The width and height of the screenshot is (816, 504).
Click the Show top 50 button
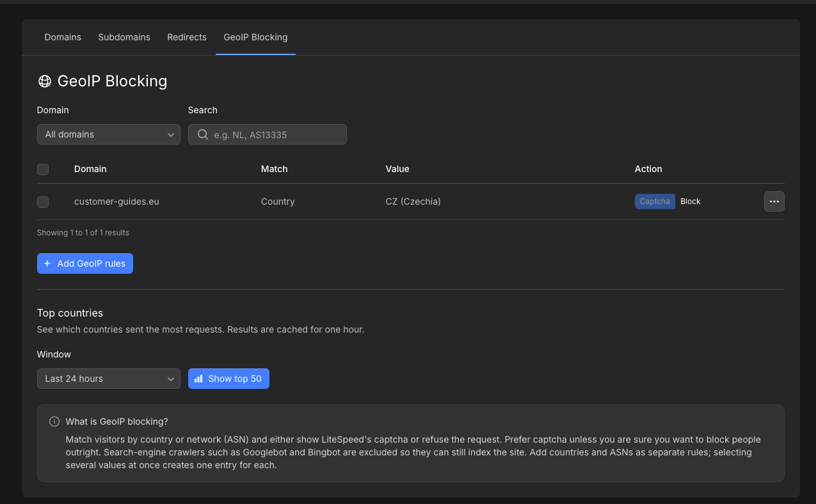[228, 379]
